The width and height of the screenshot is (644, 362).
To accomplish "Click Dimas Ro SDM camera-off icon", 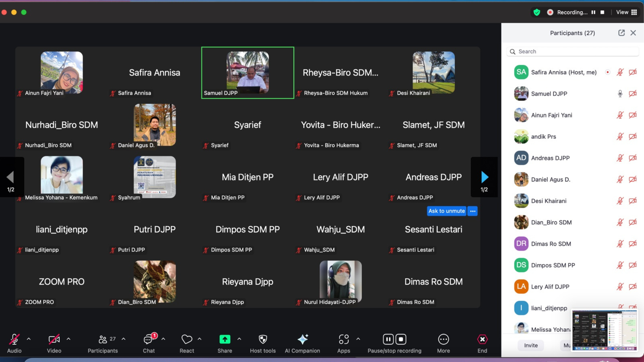I will 633,244.
